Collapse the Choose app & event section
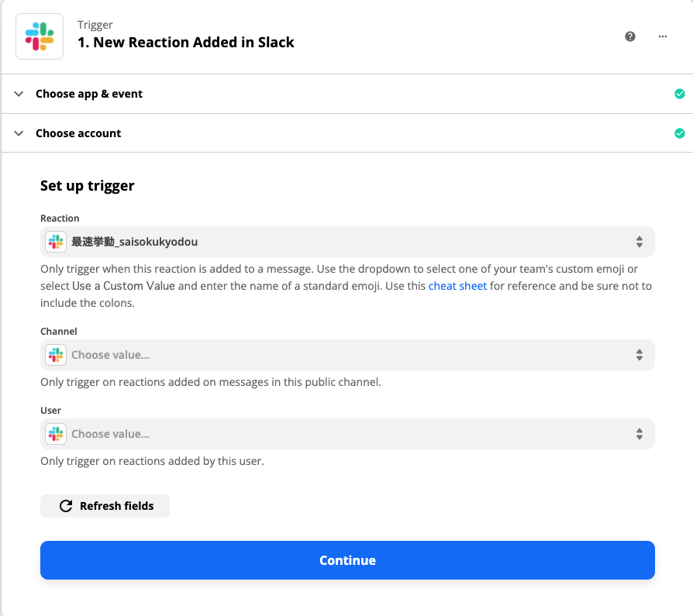Image resolution: width=693 pixels, height=616 pixels. click(x=19, y=93)
